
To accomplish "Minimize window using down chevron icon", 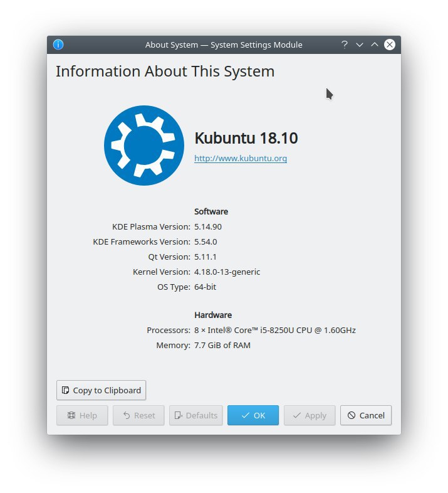I will (x=360, y=45).
